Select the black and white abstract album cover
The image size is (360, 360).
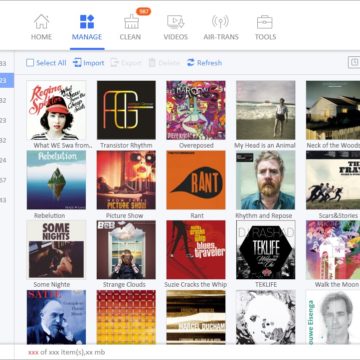pyautogui.click(x=266, y=317)
